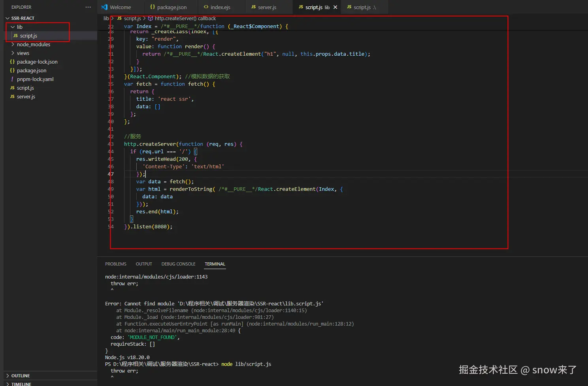
Task: Click line number 47 in gutter
Action: [110, 174]
